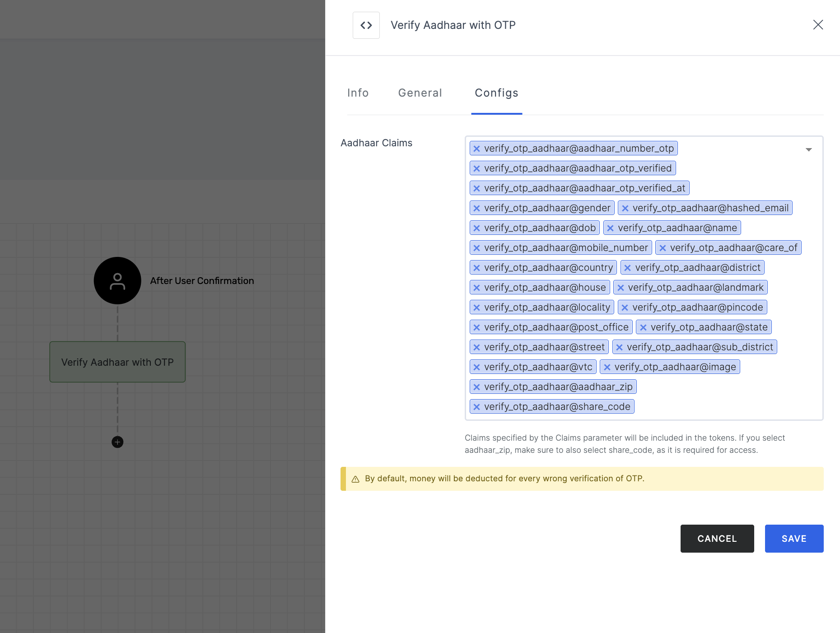Click the warning triangle icon in OTP notice

(355, 479)
